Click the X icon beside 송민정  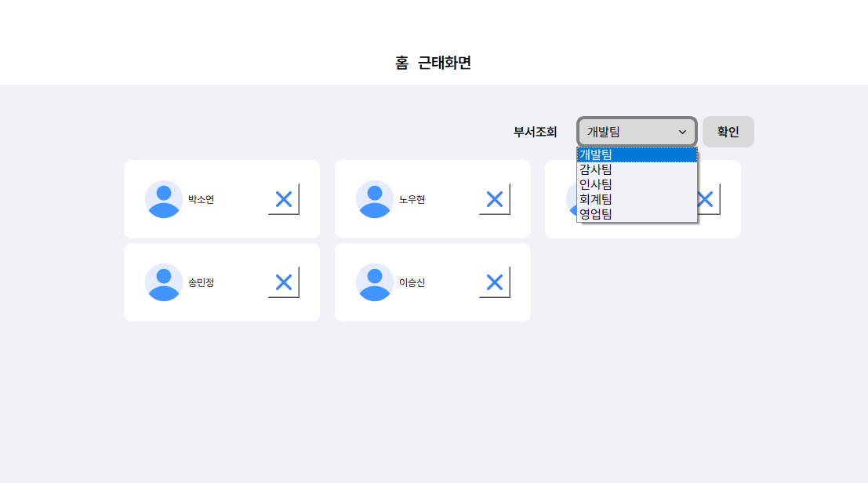pos(284,282)
